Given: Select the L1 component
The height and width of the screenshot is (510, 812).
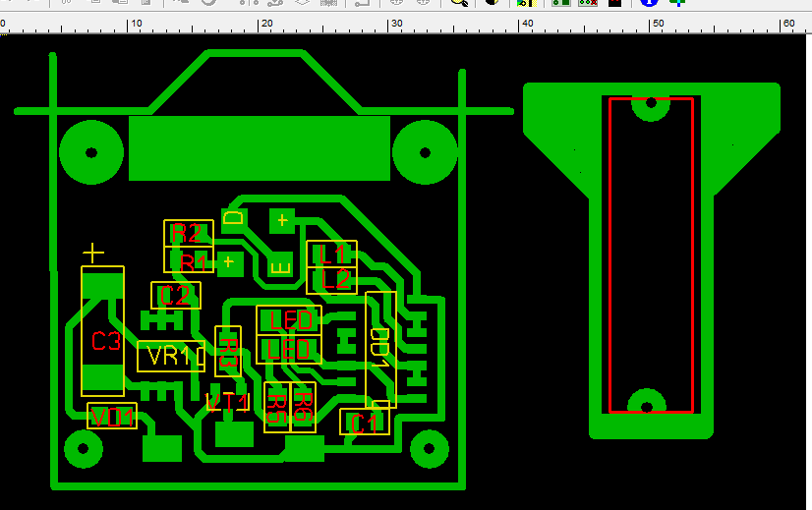Looking at the screenshot, I should click(x=332, y=254).
